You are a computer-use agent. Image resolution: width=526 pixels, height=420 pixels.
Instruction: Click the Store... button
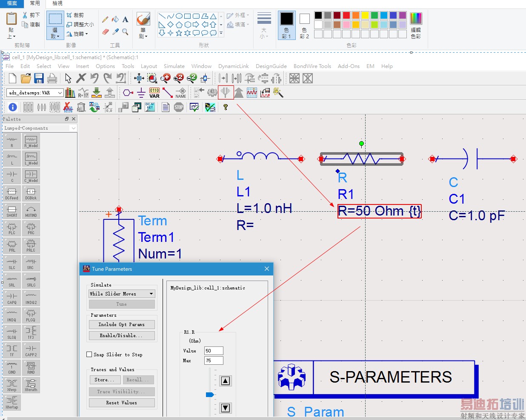pyautogui.click(x=105, y=380)
